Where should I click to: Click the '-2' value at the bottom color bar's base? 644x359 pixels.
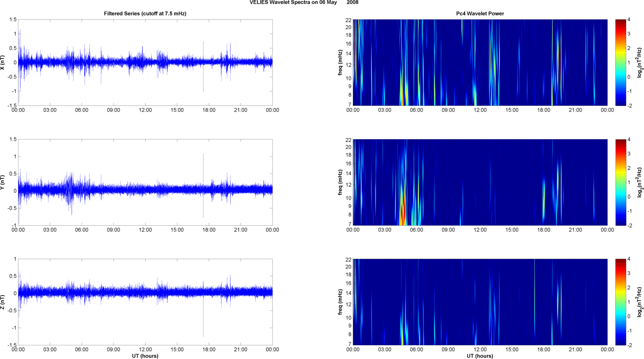coord(629,345)
